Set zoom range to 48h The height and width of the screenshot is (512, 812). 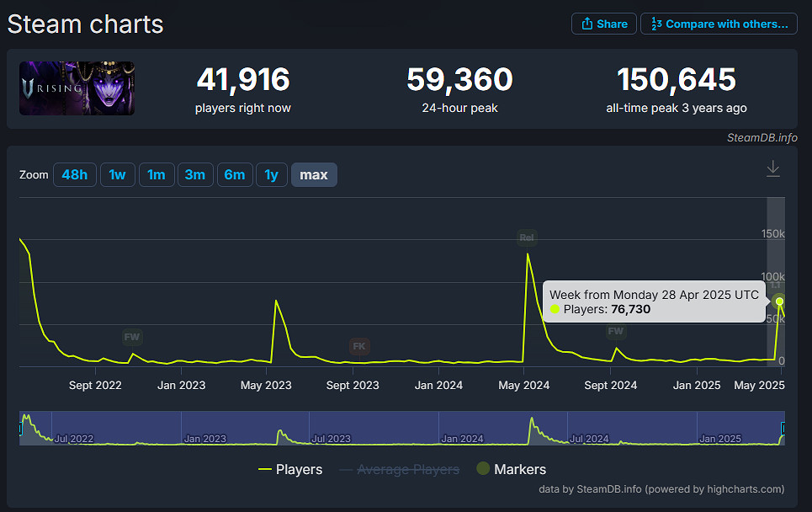[74, 174]
